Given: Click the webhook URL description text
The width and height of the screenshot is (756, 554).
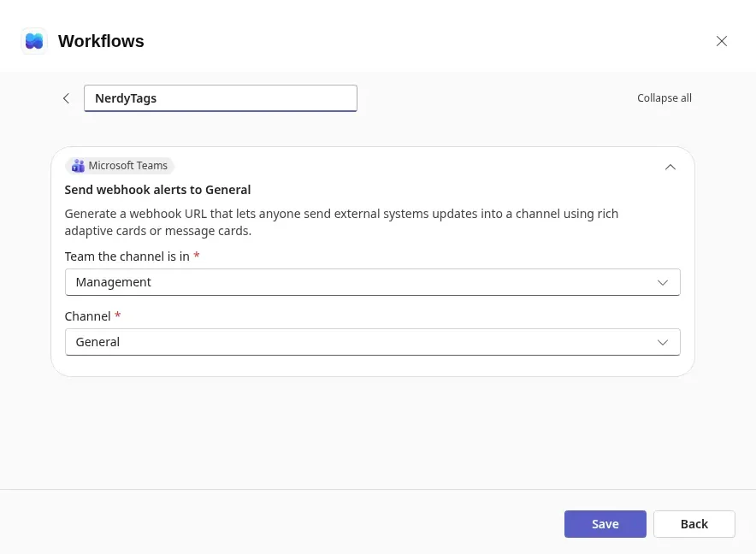Looking at the screenshot, I should pos(341,221).
